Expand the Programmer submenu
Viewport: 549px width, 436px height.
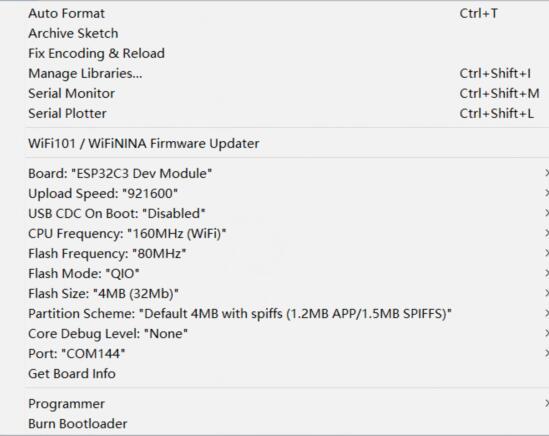(x=286, y=403)
